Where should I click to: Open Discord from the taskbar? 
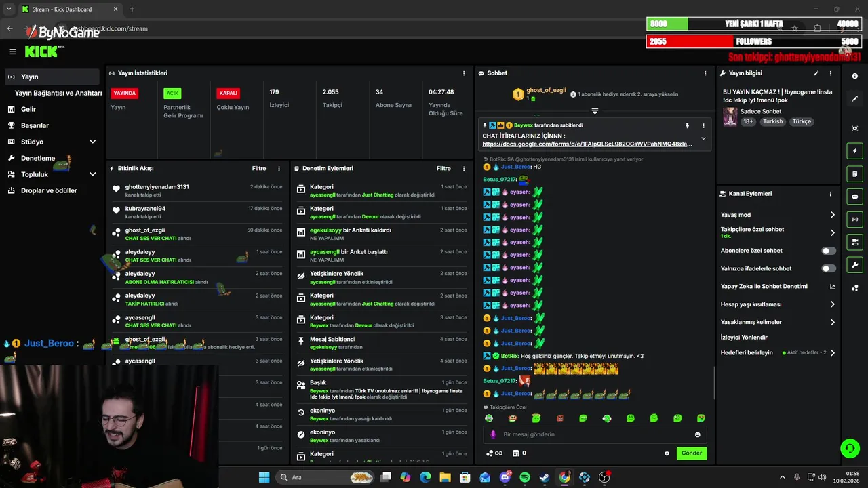click(505, 477)
